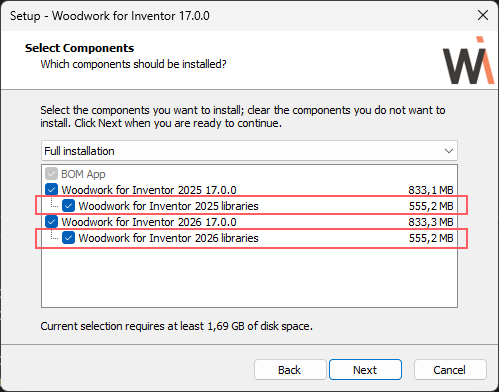Go Back to previous step

coord(290,370)
